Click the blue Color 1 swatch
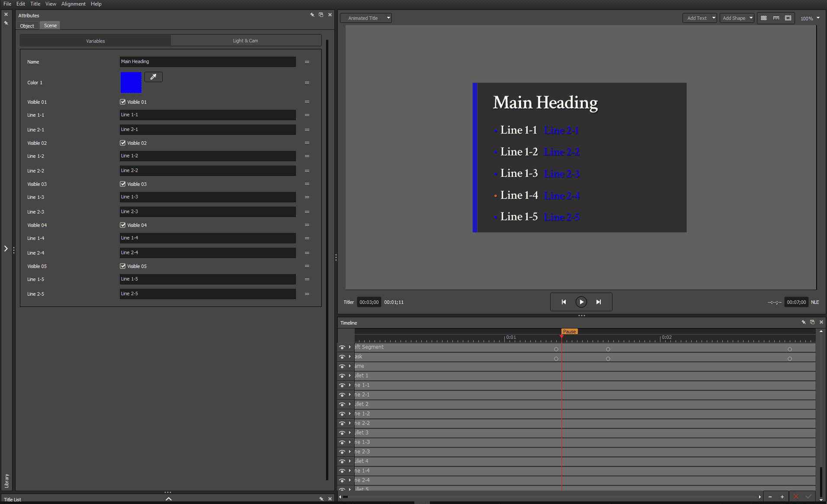 coord(131,83)
